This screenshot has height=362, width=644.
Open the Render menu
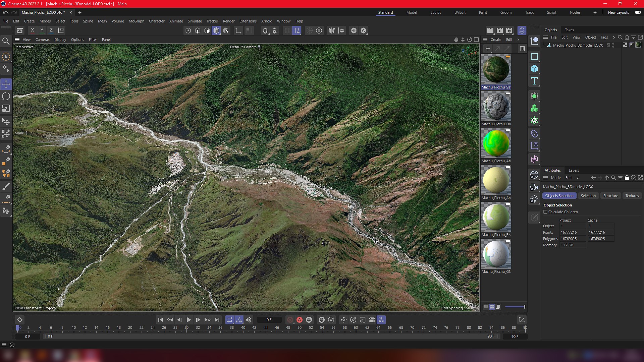pyautogui.click(x=229, y=21)
